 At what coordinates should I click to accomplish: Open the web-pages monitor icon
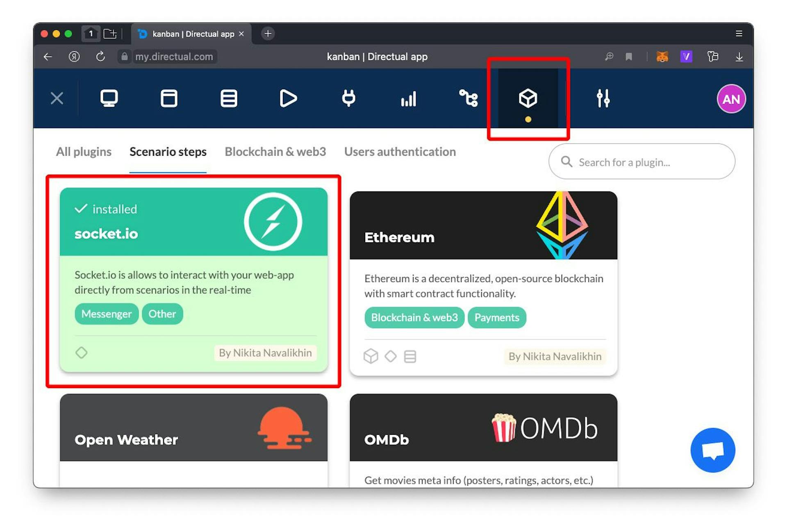tap(109, 98)
